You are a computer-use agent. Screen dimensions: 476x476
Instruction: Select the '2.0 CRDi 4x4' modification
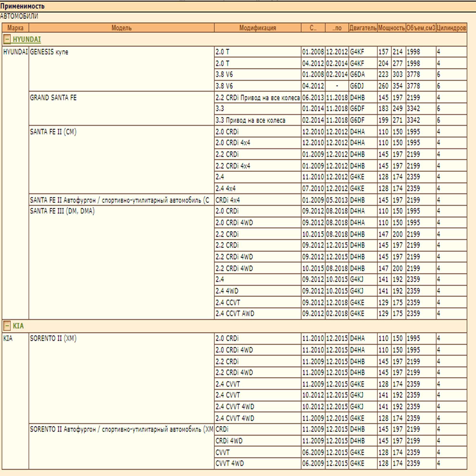258,143
